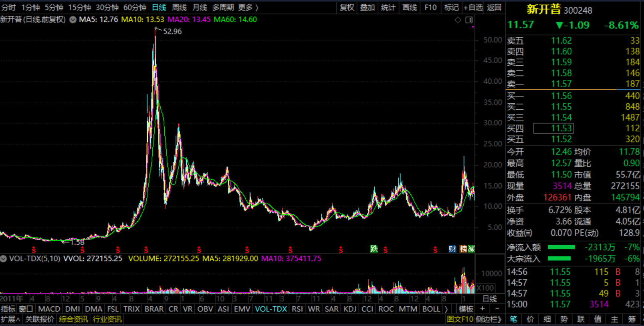Toggle the 侧边栏 sidebar button
Viewport: 644px width, 326px height.
pos(489,319)
